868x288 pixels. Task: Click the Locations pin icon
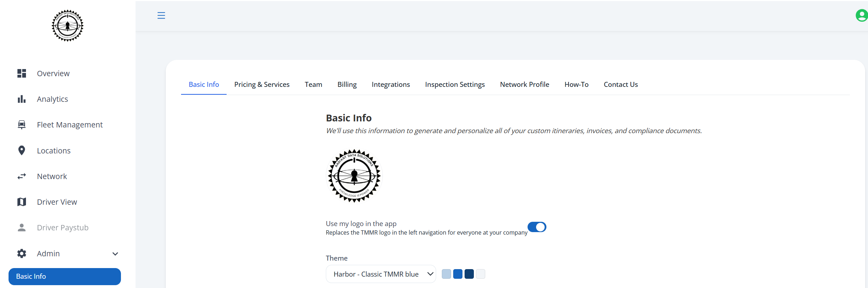[x=22, y=151]
